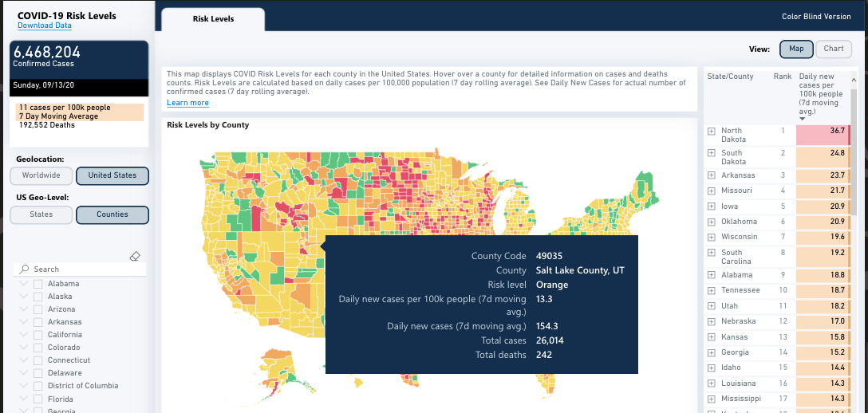Click the plus icon beside Wisconsin

711,237
